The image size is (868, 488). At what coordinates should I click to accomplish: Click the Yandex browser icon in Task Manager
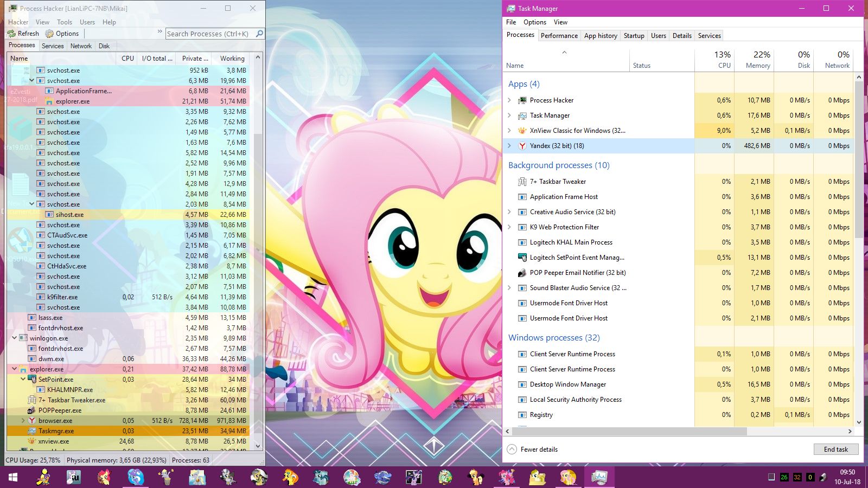pos(522,146)
